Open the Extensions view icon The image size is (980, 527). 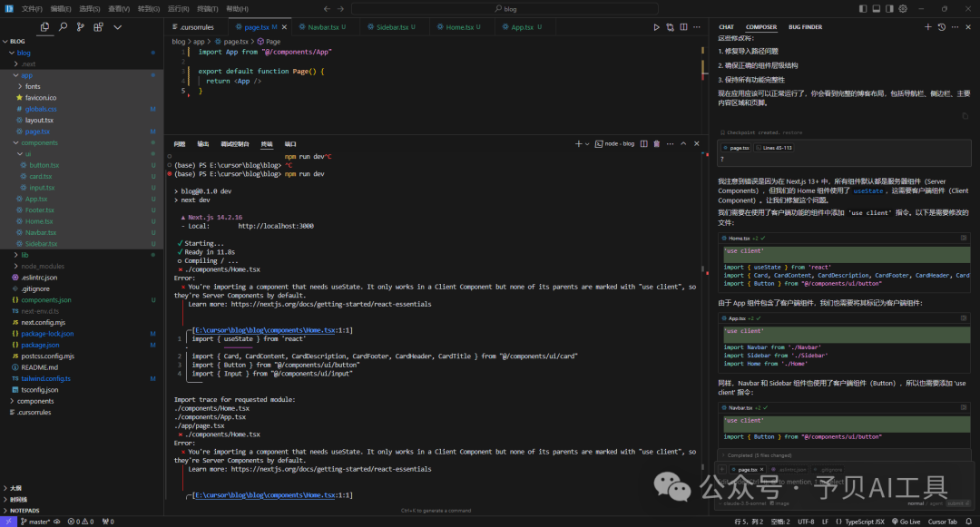[98, 27]
